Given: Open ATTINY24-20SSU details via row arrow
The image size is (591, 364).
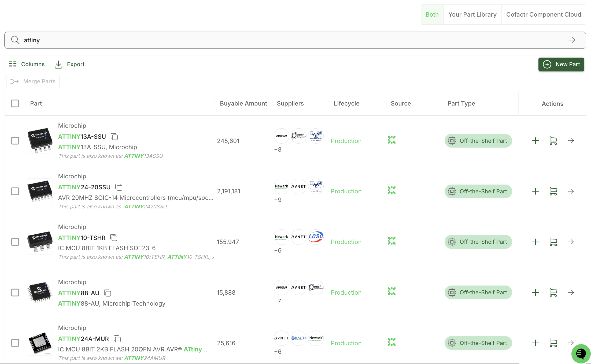Looking at the screenshot, I should [571, 191].
